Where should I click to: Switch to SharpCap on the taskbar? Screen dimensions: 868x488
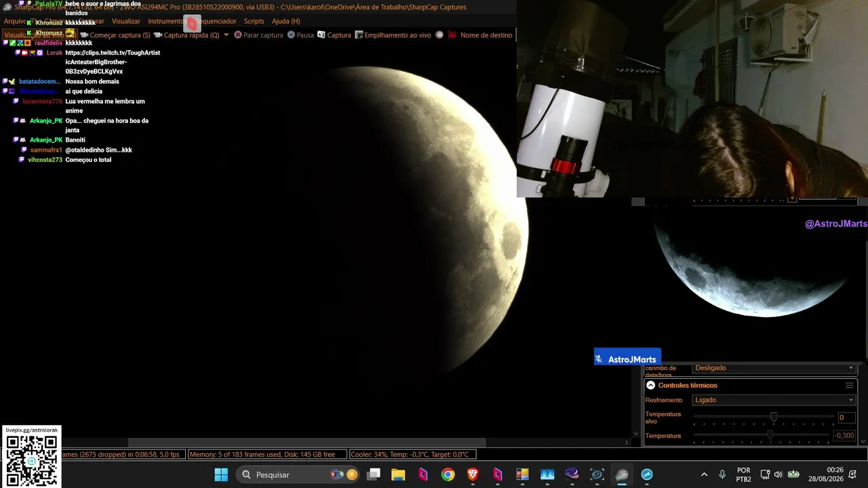(x=622, y=474)
